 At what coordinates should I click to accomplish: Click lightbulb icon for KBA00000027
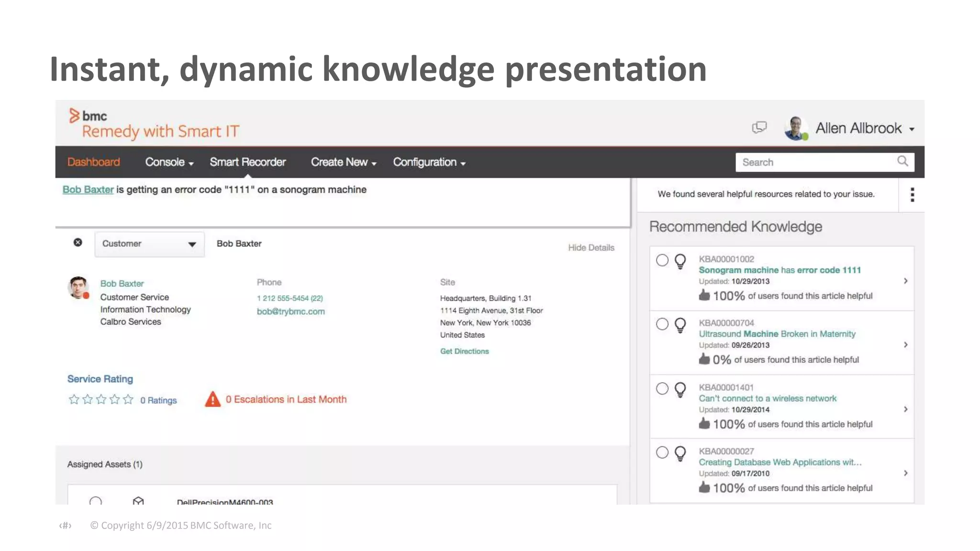point(680,454)
